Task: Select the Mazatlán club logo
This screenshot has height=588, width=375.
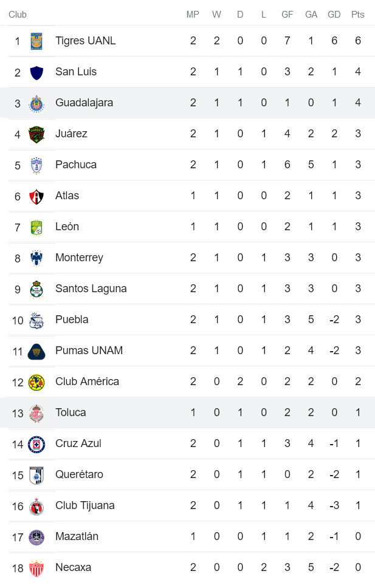Action: 36,536
